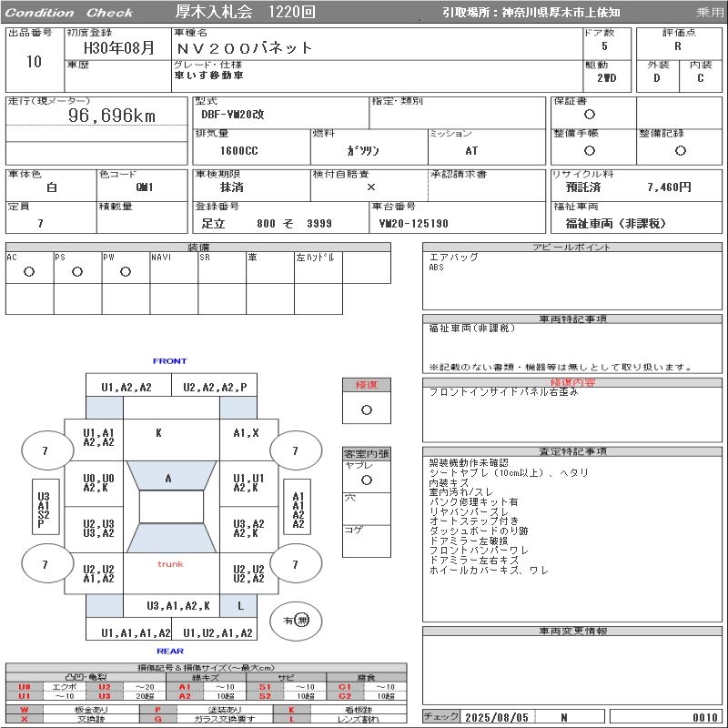
Task: Click the Condition Check header title
Action: (70, 13)
